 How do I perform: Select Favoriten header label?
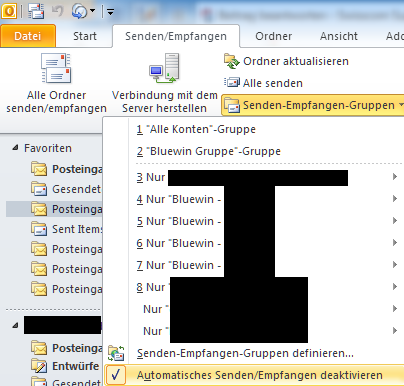(48, 148)
